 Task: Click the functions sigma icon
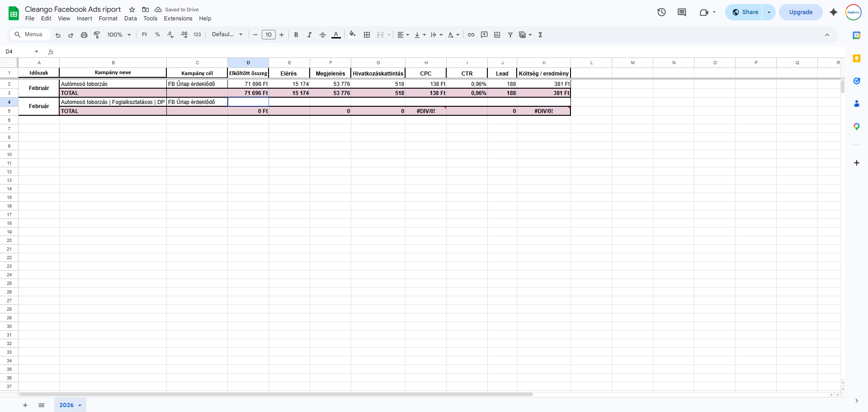pos(540,35)
